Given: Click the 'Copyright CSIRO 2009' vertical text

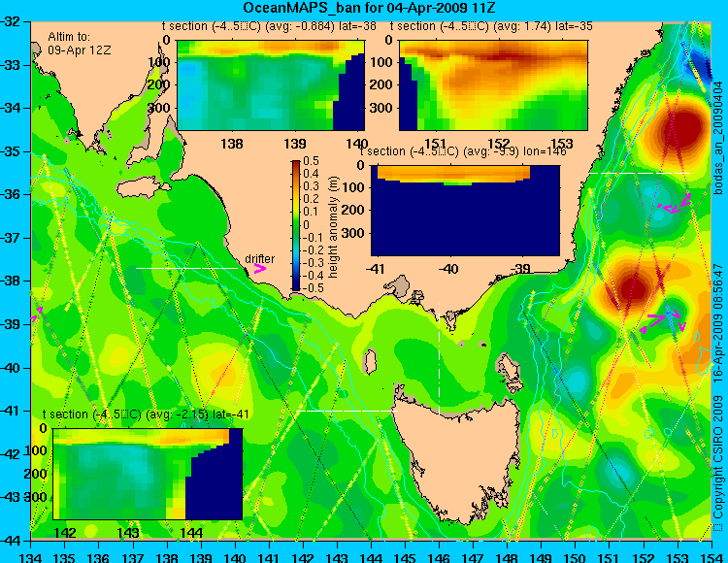Looking at the screenshot, I should [x=718, y=456].
